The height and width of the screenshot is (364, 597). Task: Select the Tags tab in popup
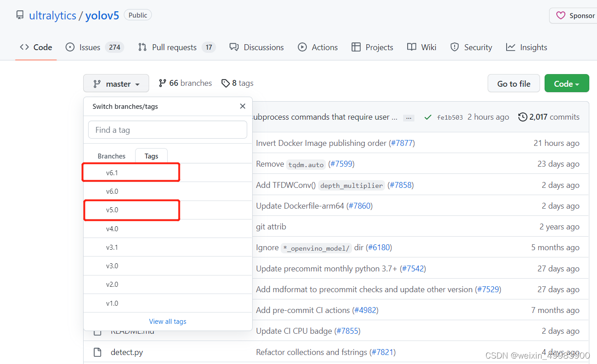[151, 156]
